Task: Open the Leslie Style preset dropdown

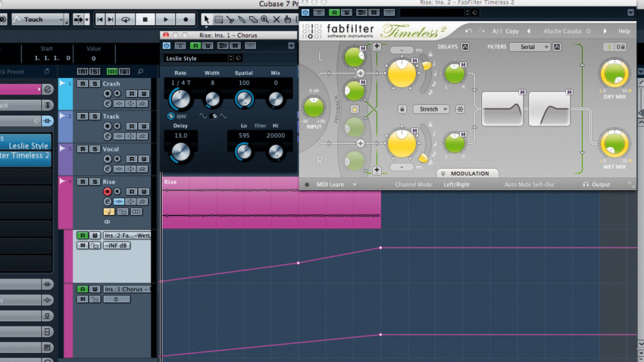Action: (199, 58)
